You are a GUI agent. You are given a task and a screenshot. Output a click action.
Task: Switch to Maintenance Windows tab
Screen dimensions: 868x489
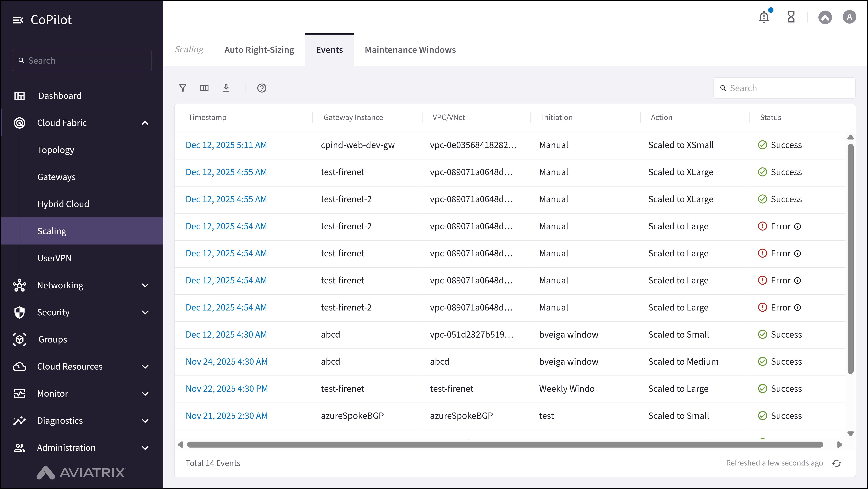(410, 50)
